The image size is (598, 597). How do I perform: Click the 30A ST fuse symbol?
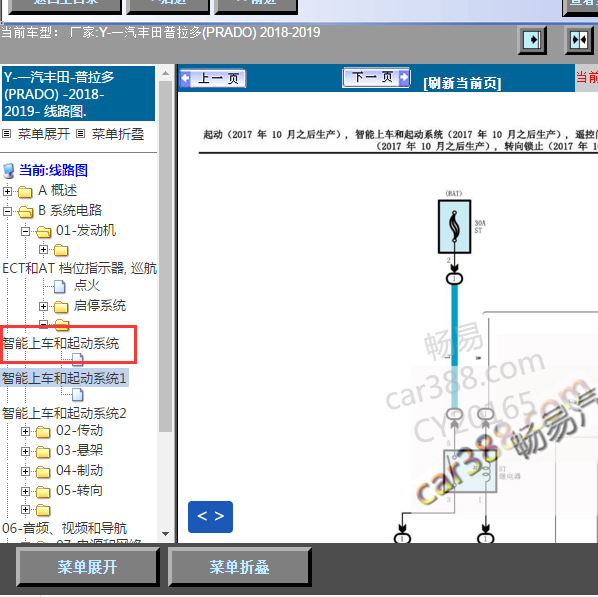pos(455,227)
